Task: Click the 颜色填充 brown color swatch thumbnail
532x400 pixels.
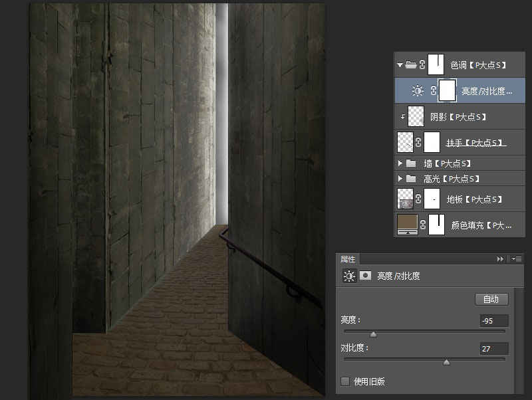Action: pos(407,225)
